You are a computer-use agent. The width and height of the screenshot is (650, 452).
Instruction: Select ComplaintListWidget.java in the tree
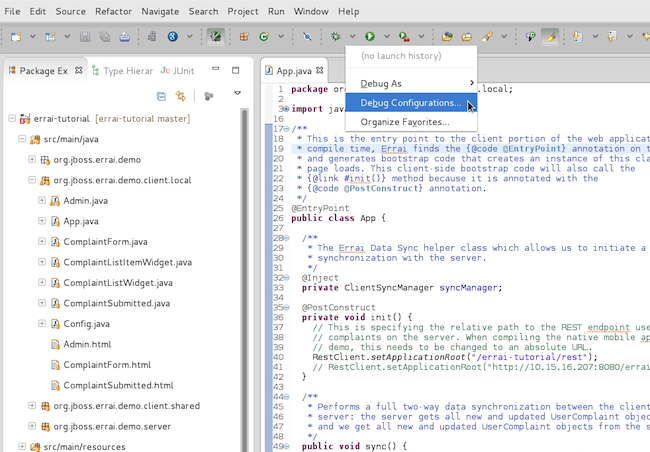pos(118,283)
